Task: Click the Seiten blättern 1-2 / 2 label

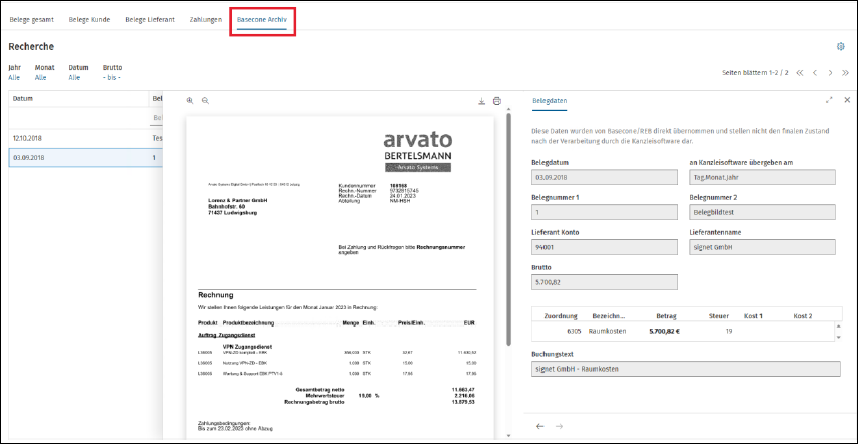Action: (x=755, y=73)
